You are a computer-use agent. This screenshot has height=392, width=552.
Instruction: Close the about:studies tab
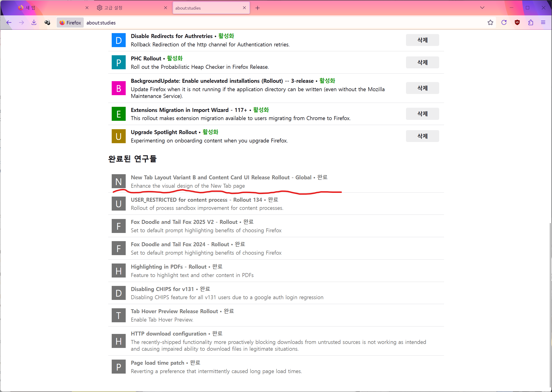(244, 8)
